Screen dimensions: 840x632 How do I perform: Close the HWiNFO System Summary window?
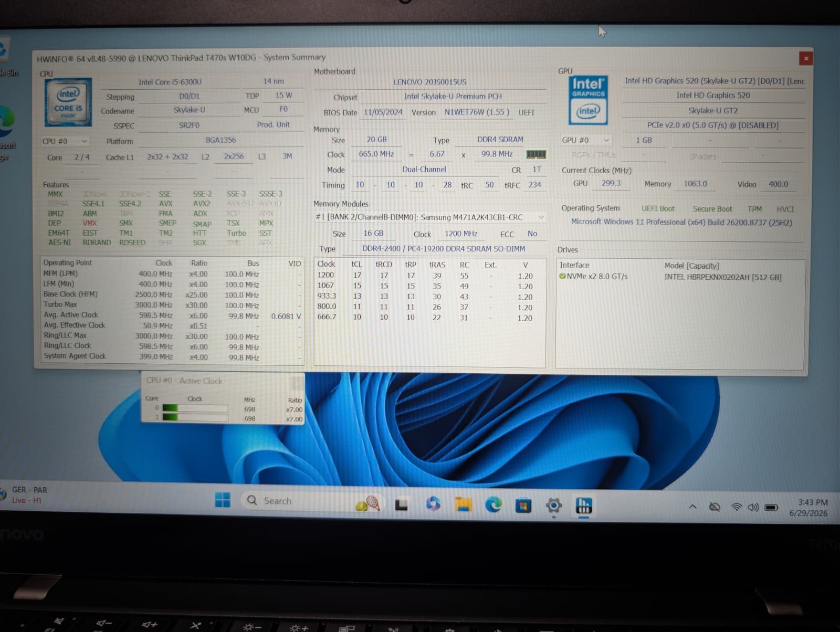coord(806,58)
